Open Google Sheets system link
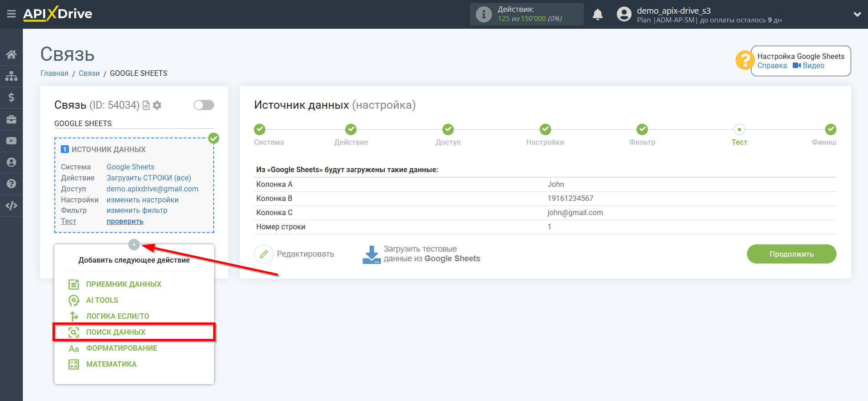 (131, 167)
